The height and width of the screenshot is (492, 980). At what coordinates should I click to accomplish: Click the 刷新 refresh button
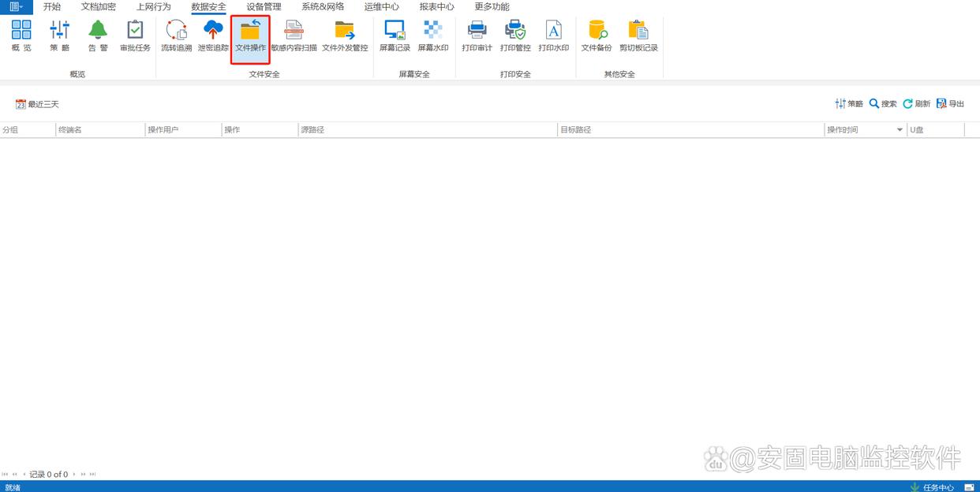coord(917,104)
